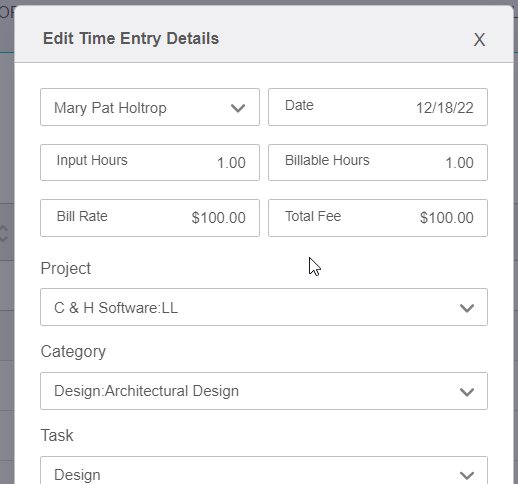Click the Project section label
Screen dimensions: 518x484
66,269
